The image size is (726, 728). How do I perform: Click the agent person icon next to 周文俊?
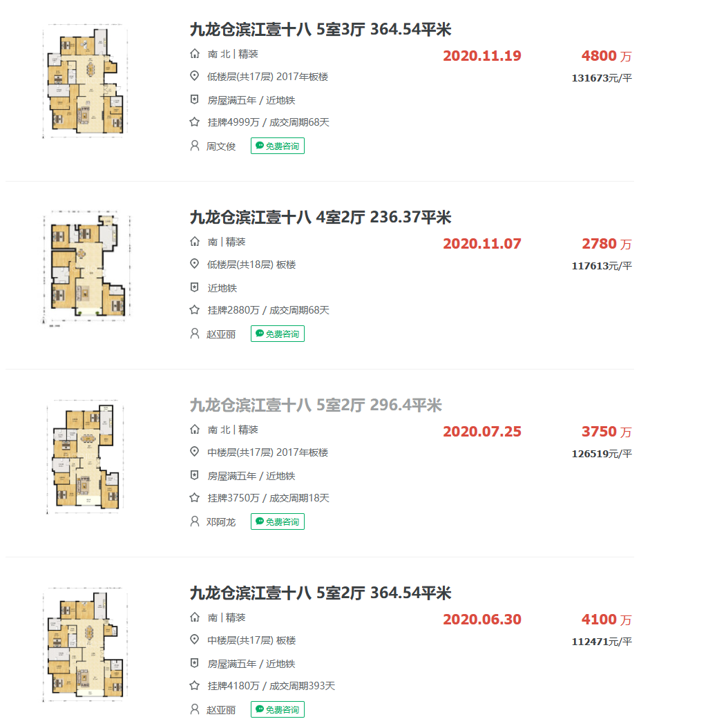[194, 146]
